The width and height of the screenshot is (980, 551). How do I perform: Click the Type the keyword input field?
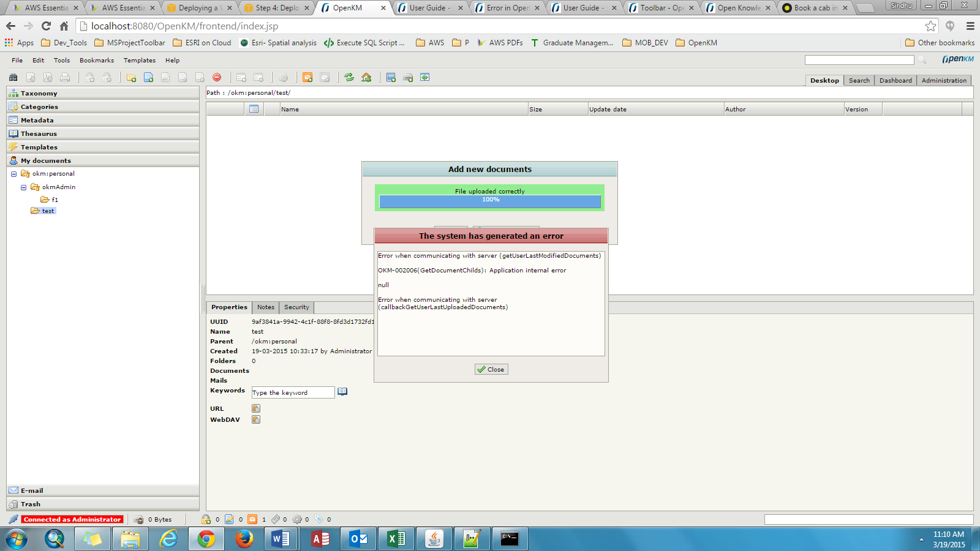click(x=293, y=392)
